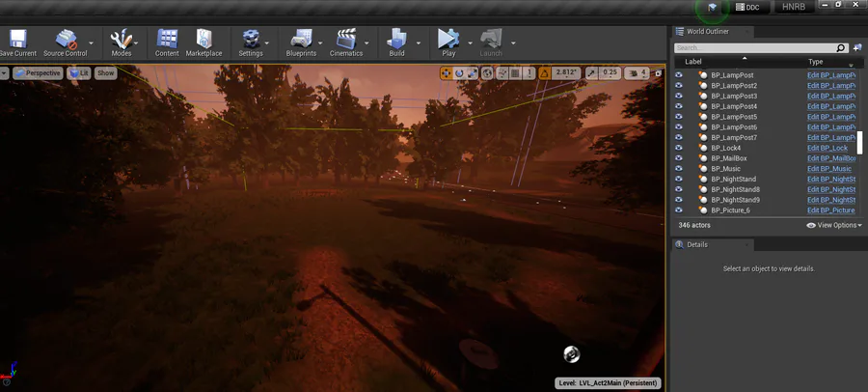Open Build options dropdown arrow
Image resolution: width=868 pixels, height=392 pixels.
419,42
